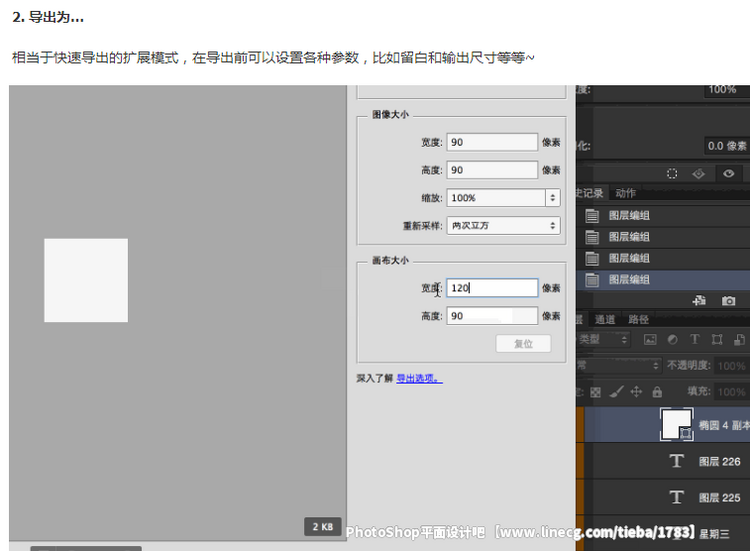The height and width of the screenshot is (551, 750).
Task: Click the 复位 reset button
Action: pyautogui.click(x=523, y=343)
